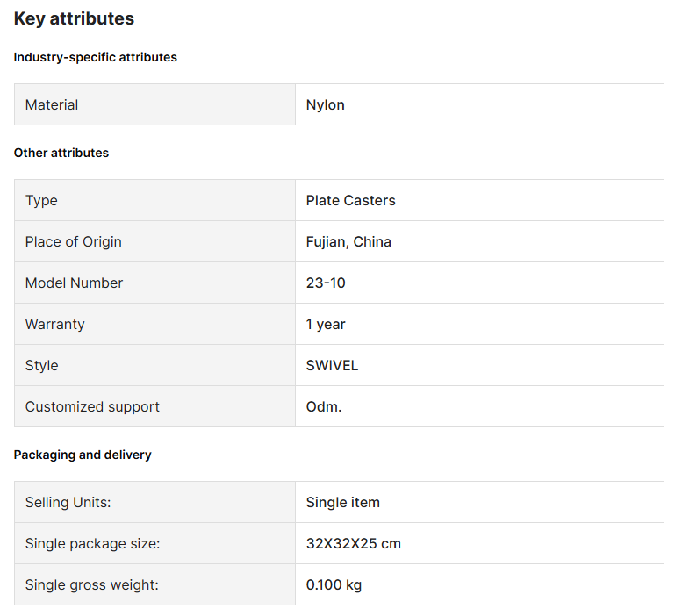Click the Single item selling units value
This screenshot has height=616, width=675.
342,503
